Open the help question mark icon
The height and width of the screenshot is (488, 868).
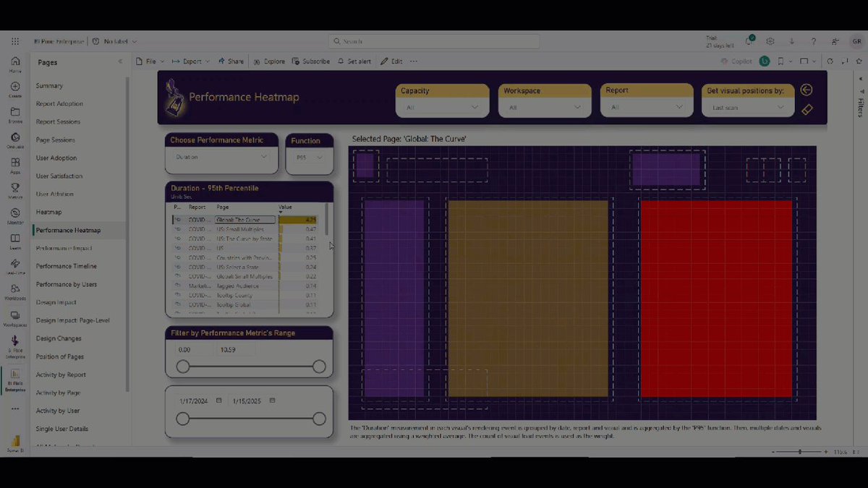[x=814, y=41]
